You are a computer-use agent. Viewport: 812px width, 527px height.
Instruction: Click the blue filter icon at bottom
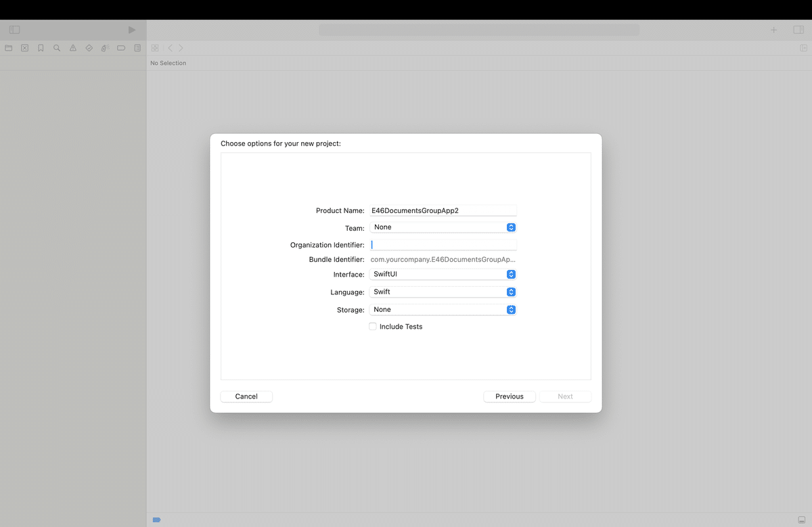(157, 520)
